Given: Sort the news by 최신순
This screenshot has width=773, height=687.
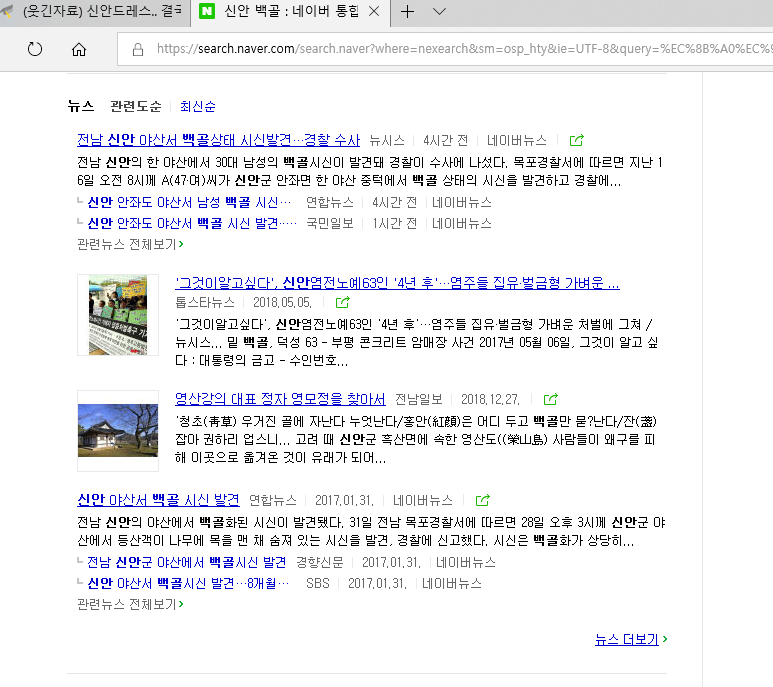Looking at the screenshot, I should click(198, 106).
